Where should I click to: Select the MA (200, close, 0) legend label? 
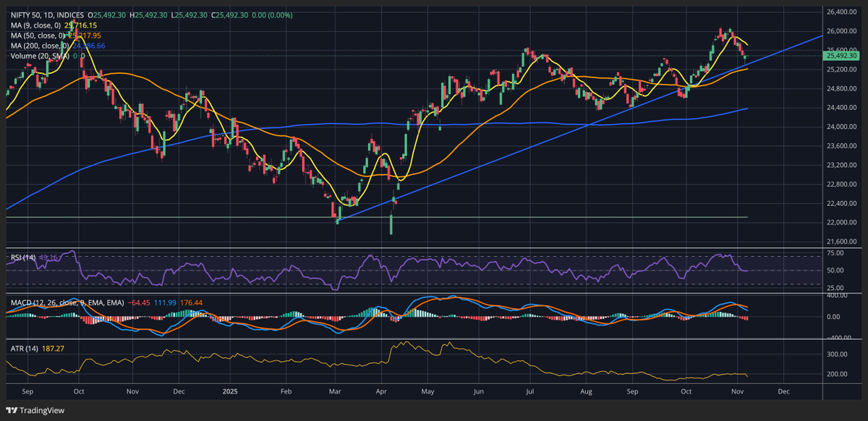pyautogui.click(x=41, y=45)
